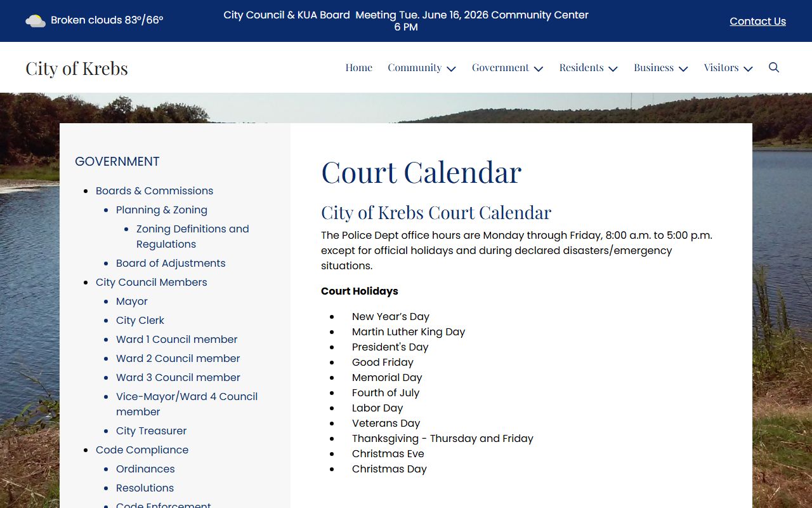Open City Council Members link
The height and width of the screenshot is (508, 812).
click(x=152, y=282)
